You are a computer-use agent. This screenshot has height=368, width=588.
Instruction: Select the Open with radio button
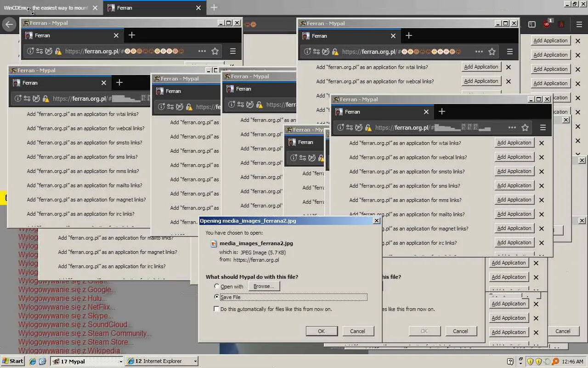pos(217,286)
